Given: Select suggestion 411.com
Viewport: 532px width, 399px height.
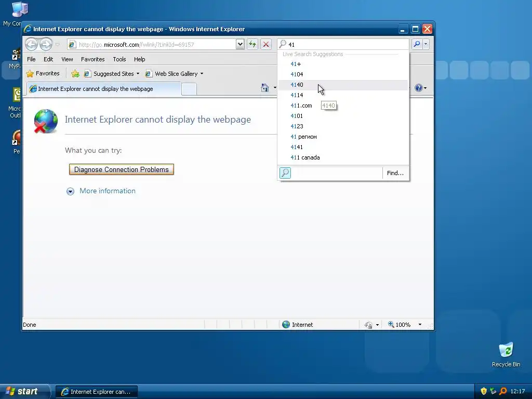Looking at the screenshot, I should tap(343, 105).
